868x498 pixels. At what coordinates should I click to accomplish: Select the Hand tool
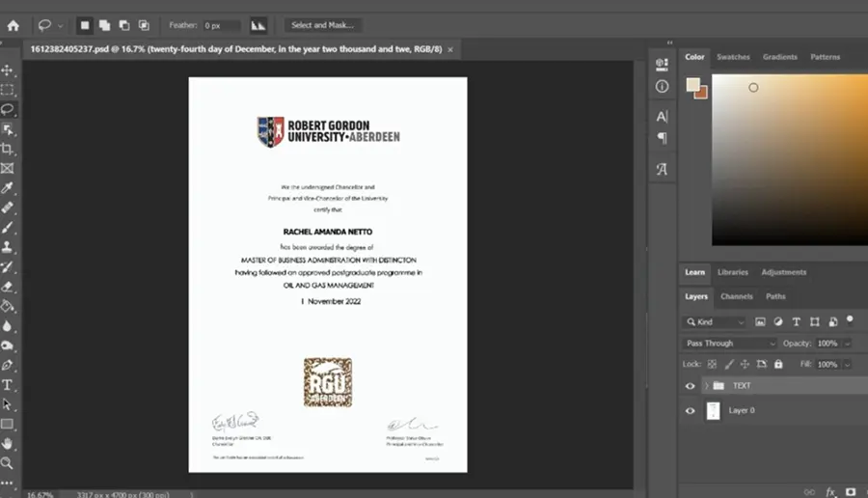[7, 443]
